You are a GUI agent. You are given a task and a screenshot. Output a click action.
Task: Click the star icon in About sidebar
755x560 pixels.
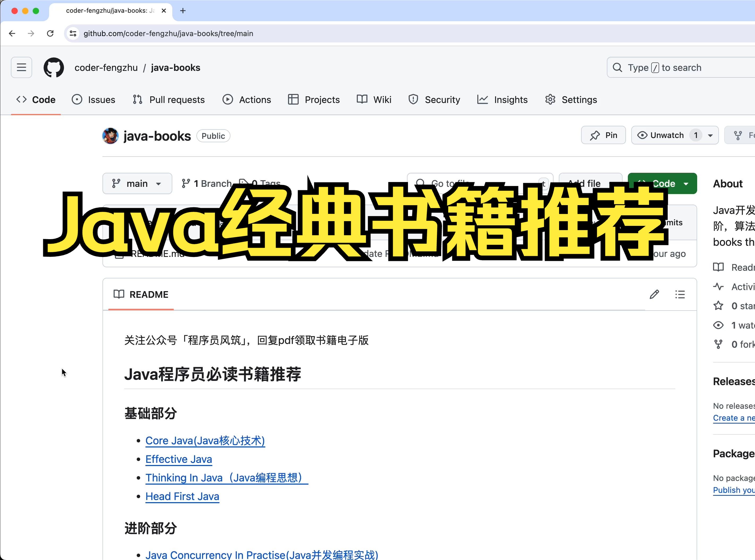click(x=718, y=306)
